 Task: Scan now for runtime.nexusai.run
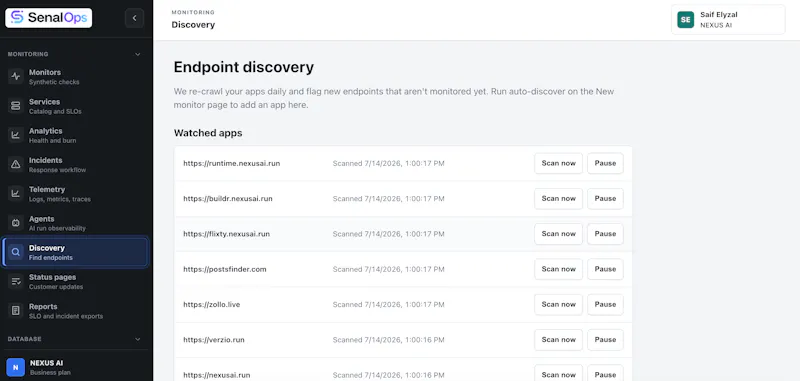point(558,163)
